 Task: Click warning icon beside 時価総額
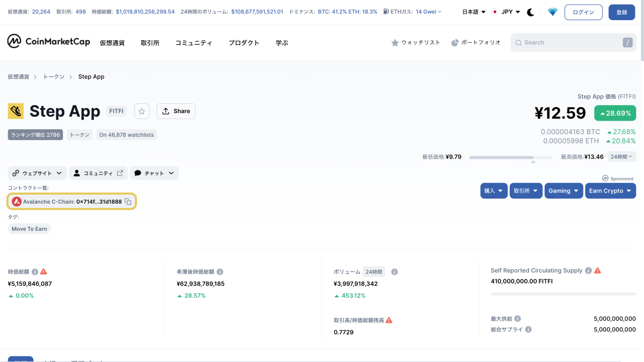click(44, 271)
